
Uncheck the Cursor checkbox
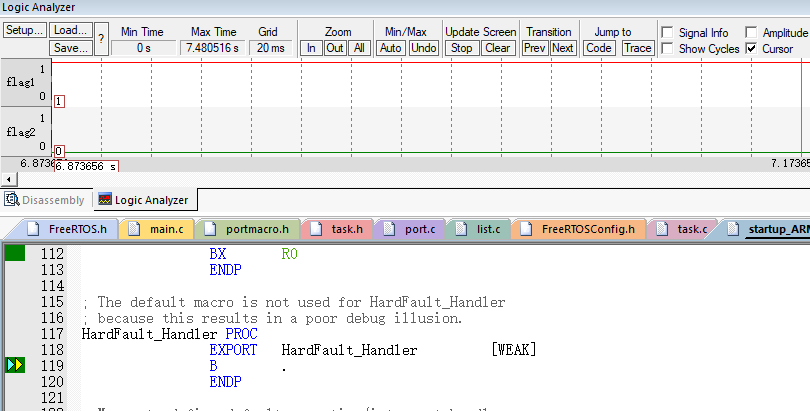coord(751,49)
